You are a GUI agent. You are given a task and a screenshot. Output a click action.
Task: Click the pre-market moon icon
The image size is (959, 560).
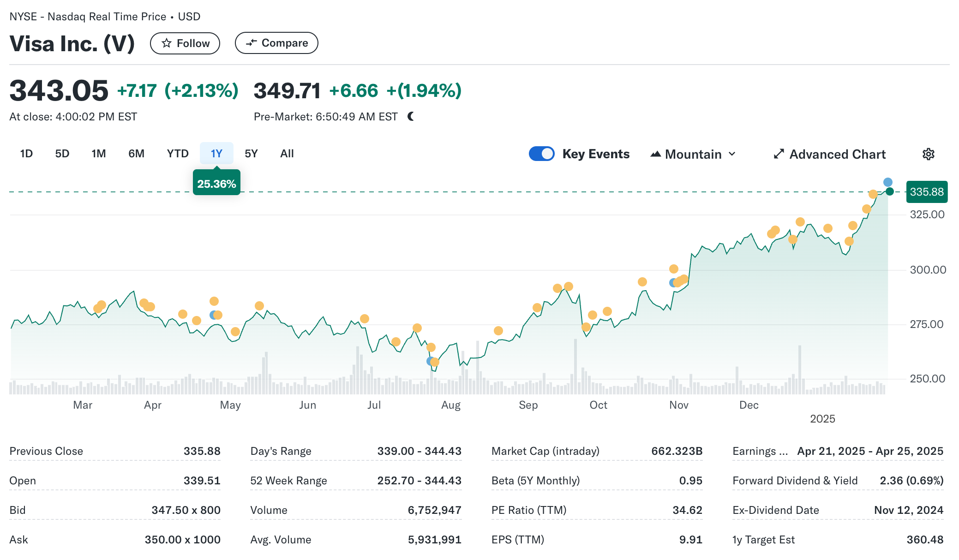click(411, 117)
